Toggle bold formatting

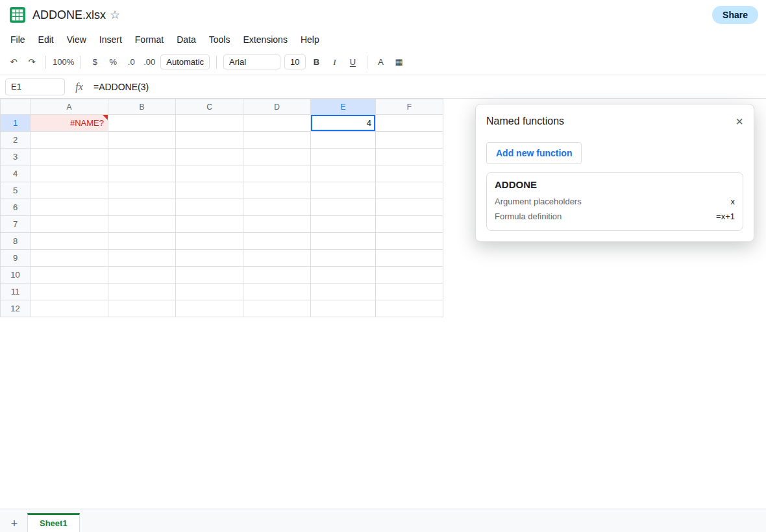click(x=316, y=62)
